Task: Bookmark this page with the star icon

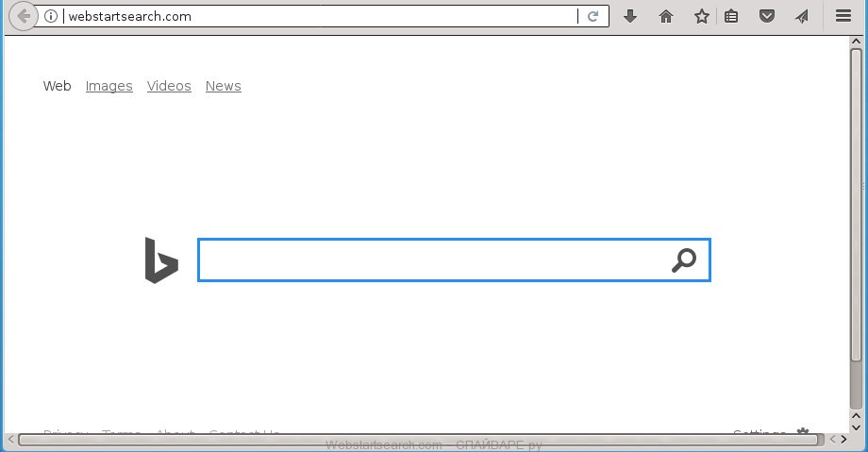Action: point(701,17)
